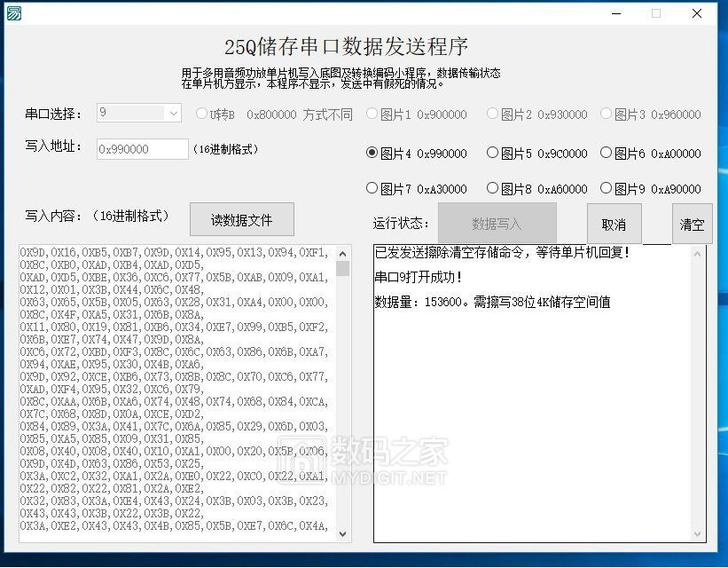The image size is (728, 568).
Task: Select the U转B 0x800000 radio option
Action: (201, 114)
